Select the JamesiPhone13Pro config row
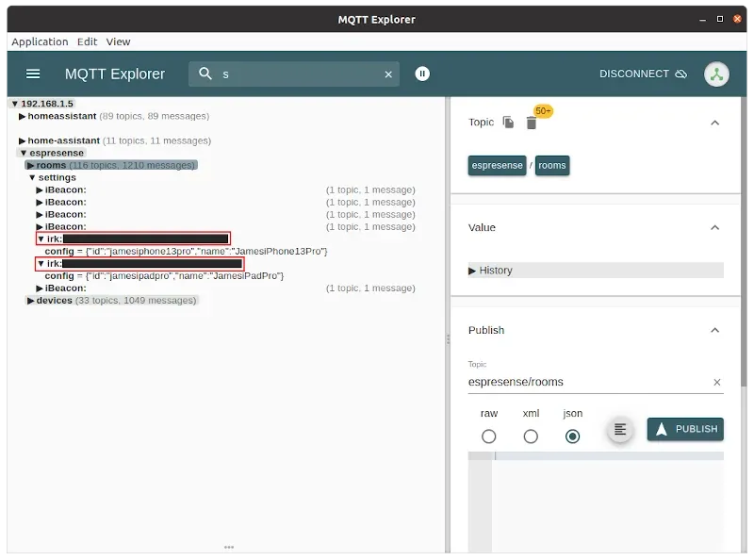Image resolution: width=754 pixels, height=560 pixels. point(186,251)
